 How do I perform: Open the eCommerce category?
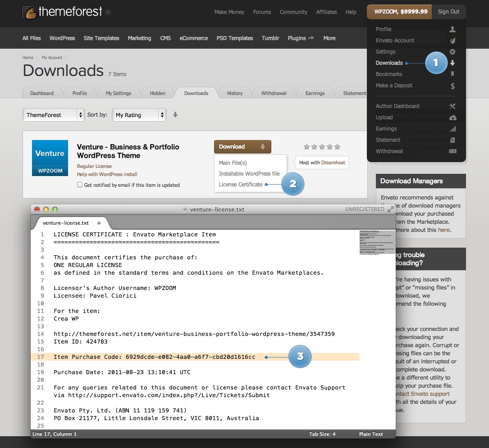194,38
